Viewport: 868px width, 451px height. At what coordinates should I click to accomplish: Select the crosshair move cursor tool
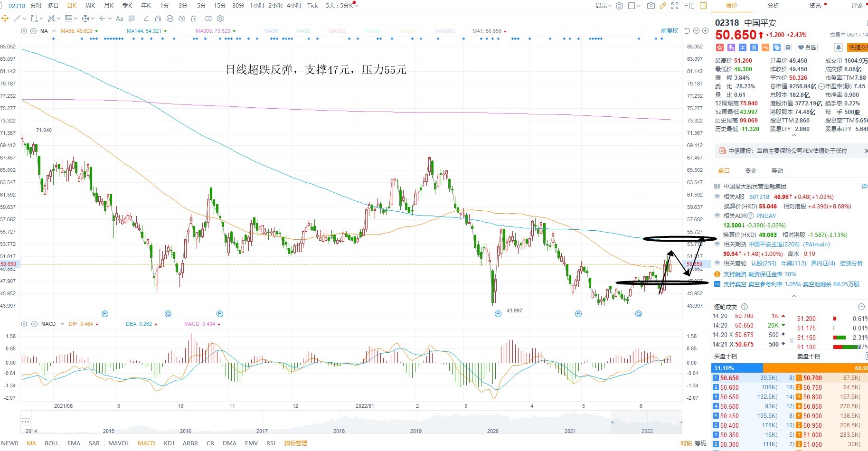coord(5,19)
